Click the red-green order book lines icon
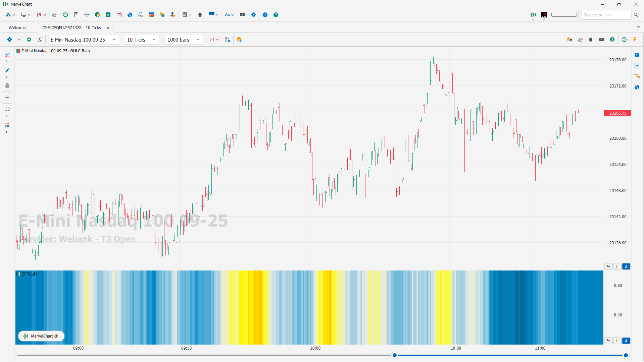Screen dimensions: 644x362 (55, 15)
